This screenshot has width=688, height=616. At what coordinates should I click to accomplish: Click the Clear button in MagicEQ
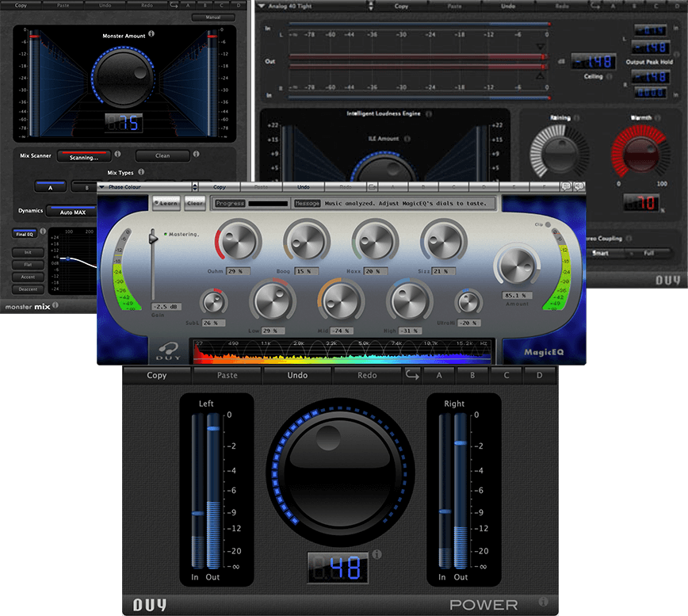194,203
